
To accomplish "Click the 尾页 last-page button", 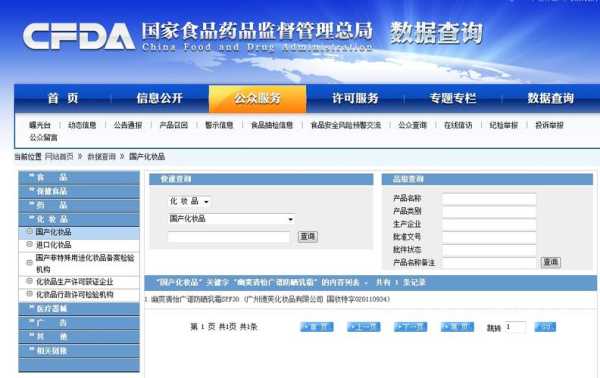I will 457,327.
